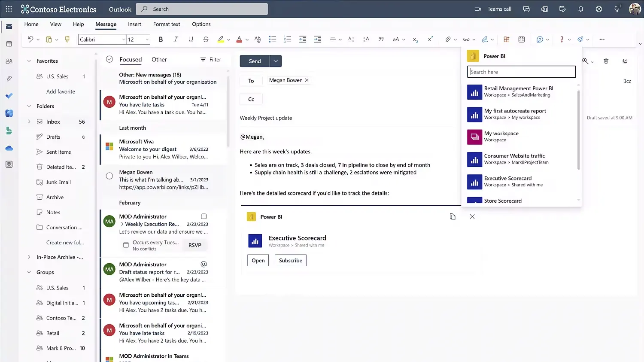644x362 pixels.
Task: Open the app launcher waffle icon
Action: (9, 9)
